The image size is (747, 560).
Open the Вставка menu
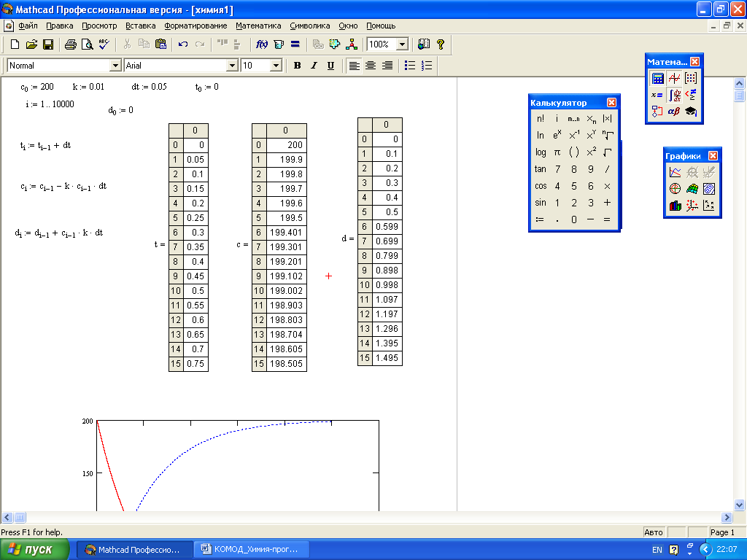coord(141,26)
